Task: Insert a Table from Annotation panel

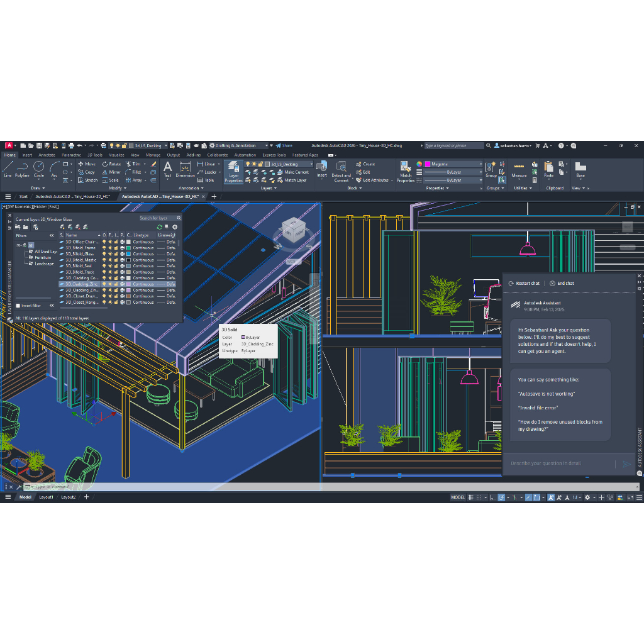Action: click(x=206, y=180)
